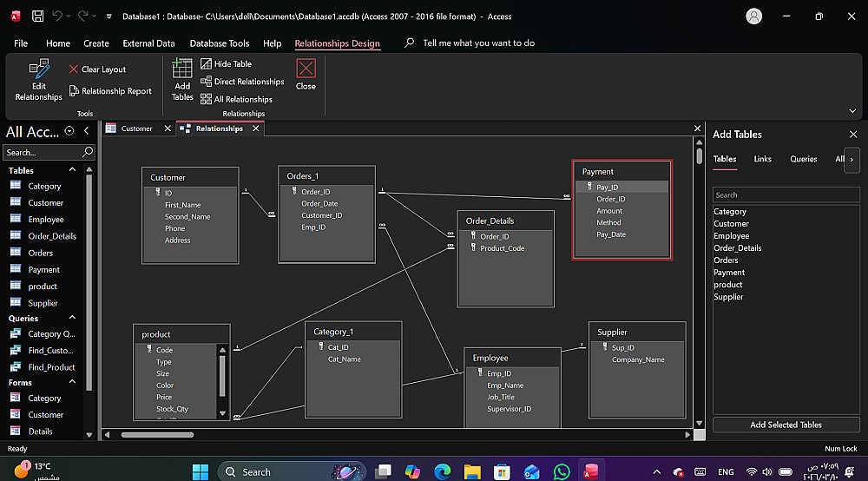
Task: Select Payment table in navigation pane
Action: 43,269
